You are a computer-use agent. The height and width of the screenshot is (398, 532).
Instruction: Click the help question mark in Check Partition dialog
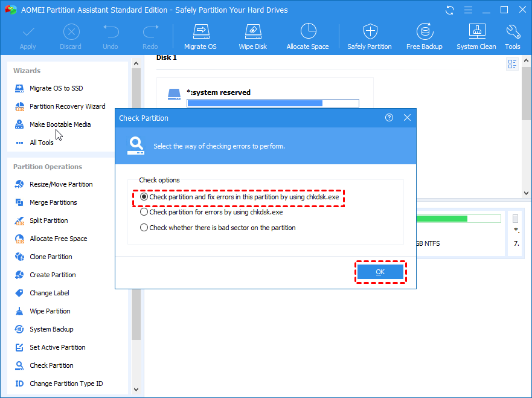[x=389, y=118]
